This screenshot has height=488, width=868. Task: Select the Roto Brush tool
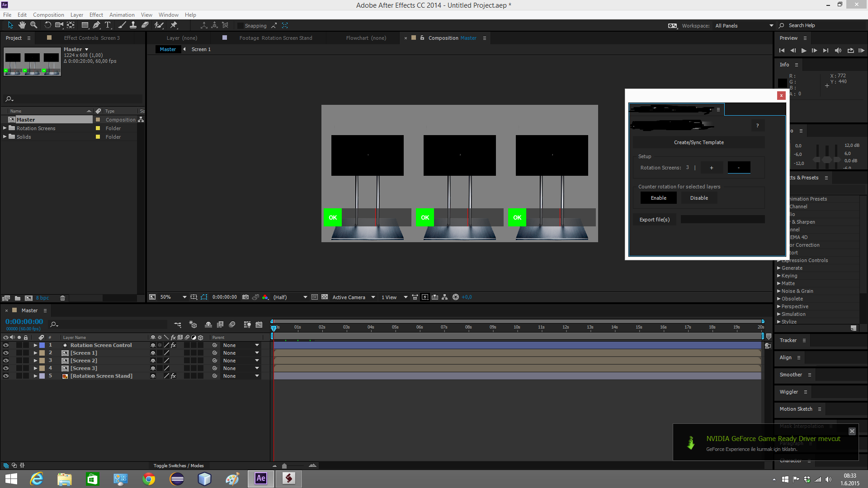click(159, 25)
